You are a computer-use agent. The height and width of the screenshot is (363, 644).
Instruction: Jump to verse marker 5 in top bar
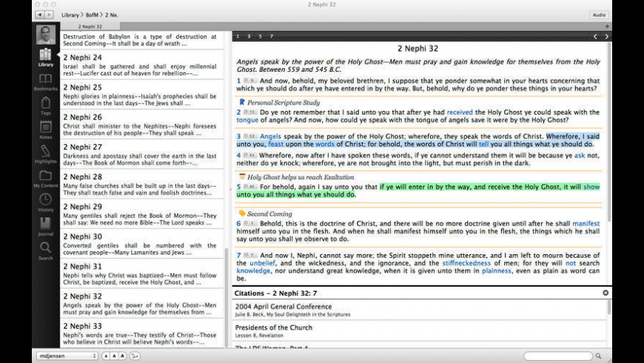[x=260, y=36]
